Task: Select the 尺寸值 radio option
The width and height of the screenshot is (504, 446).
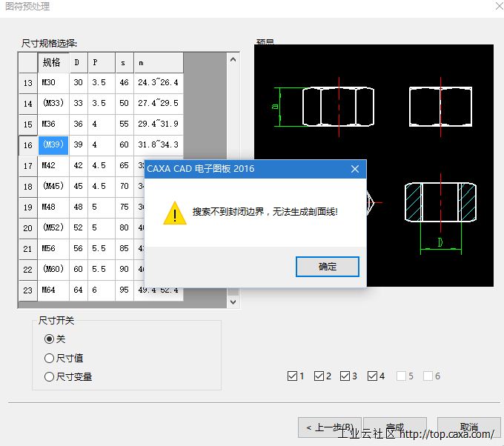Action: pyautogui.click(x=50, y=358)
